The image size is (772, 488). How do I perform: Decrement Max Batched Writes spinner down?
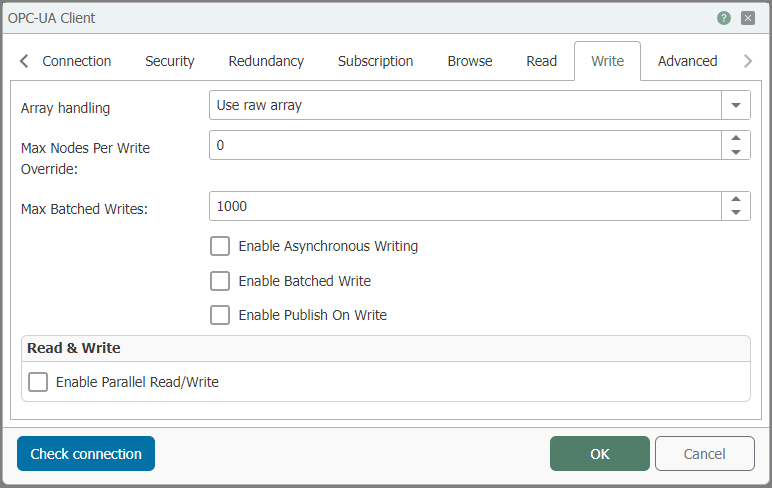pyautogui.click(x=736, y=212)
